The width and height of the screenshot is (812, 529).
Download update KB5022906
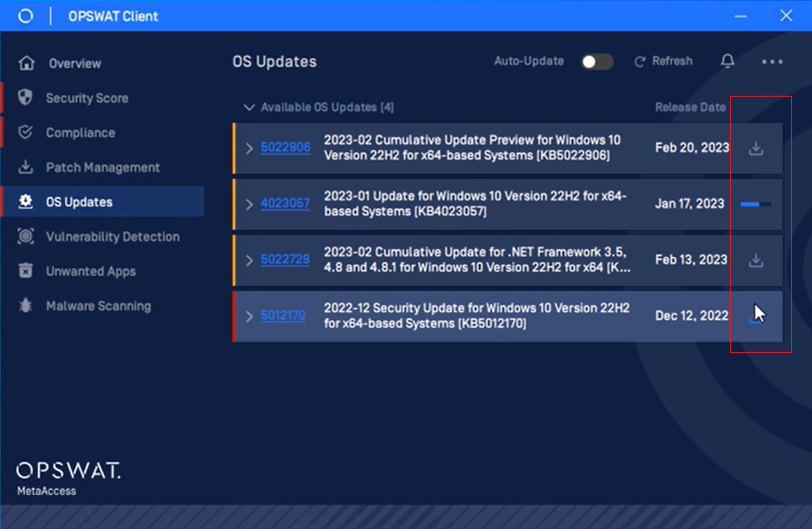click(x=756, y=148)
